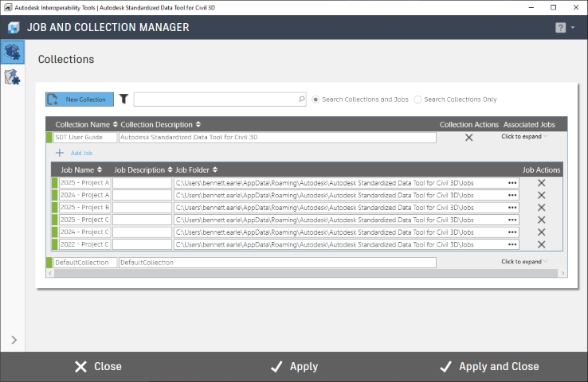Click the scrollbar right arrow
588x382 pixels.
(x=563, y=274)
